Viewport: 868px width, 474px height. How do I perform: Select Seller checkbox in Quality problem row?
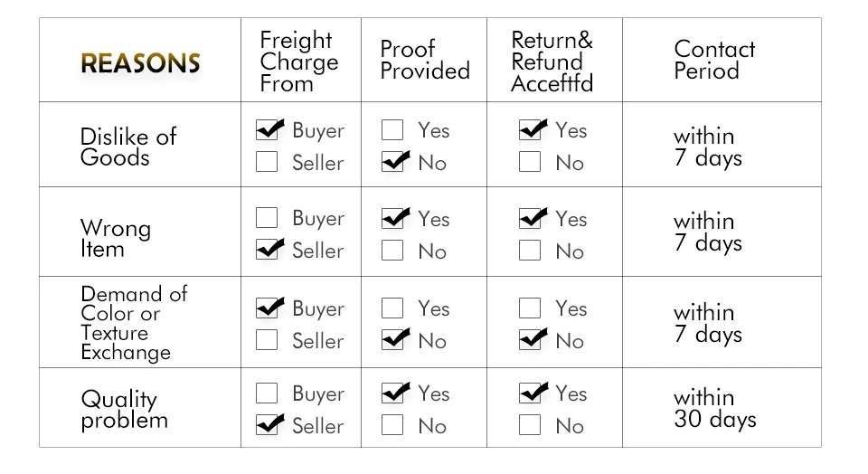[267, 426]
